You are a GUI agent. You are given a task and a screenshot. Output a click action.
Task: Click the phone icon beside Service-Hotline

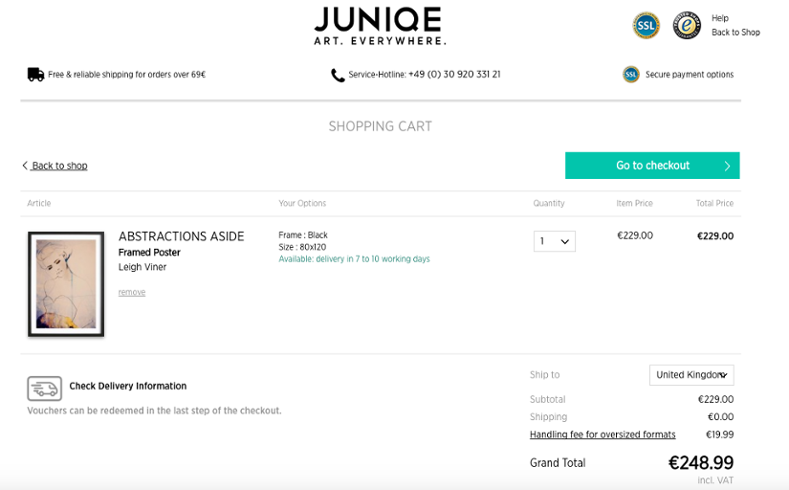pos(338,75)
